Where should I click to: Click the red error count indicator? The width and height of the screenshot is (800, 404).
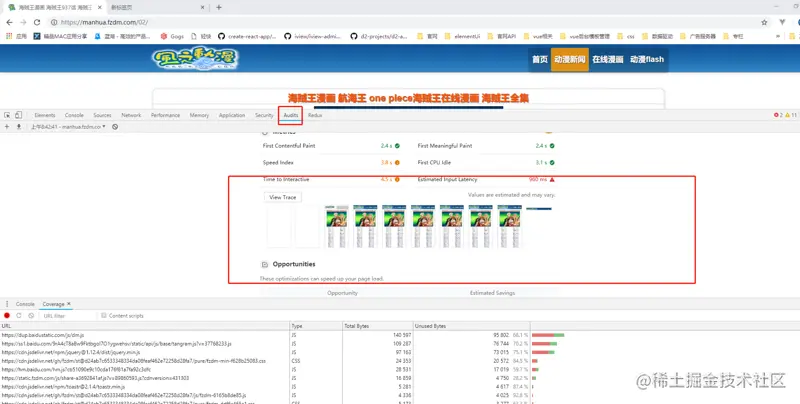(x=778, y=115)
